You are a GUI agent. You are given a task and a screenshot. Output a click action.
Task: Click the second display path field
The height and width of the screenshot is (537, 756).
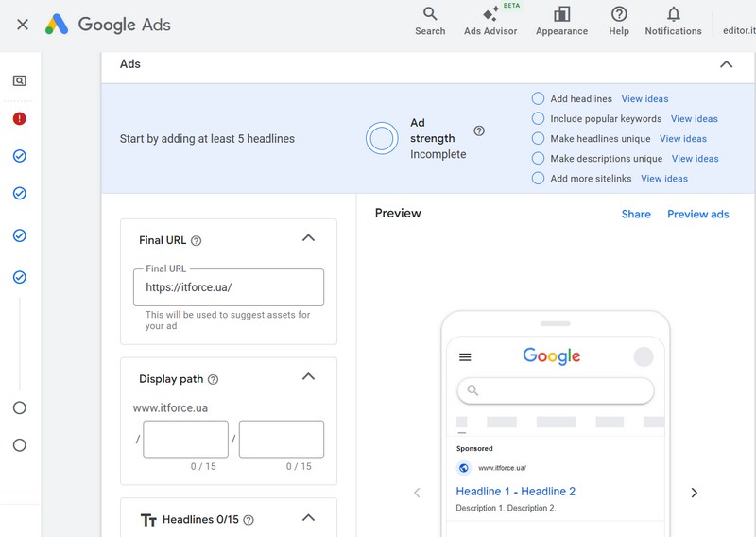click(x=282, y=439)
